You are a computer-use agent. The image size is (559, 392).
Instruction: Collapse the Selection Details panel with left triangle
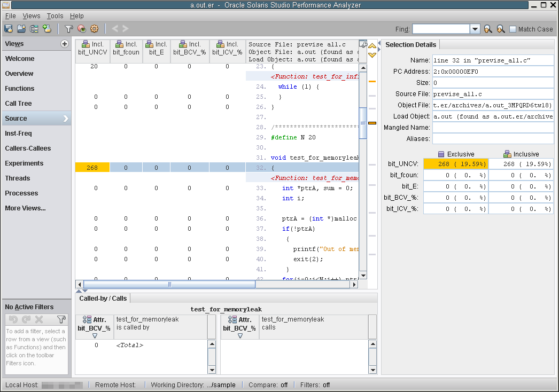coord(379,42)
